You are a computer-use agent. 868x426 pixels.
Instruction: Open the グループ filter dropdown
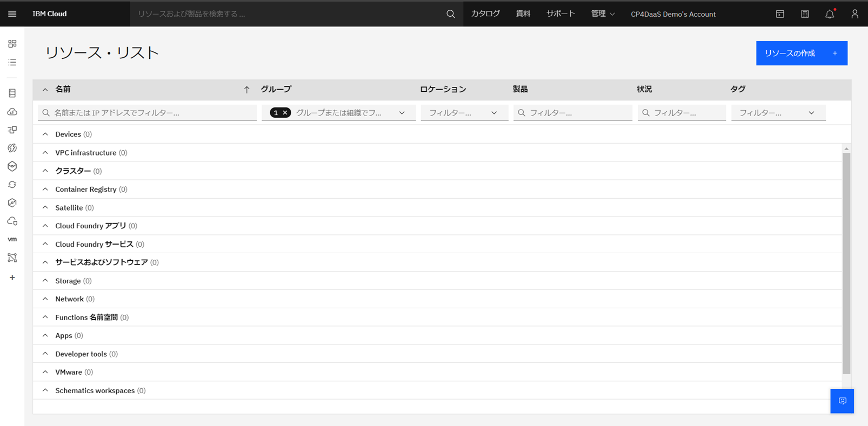coord(339,113)
